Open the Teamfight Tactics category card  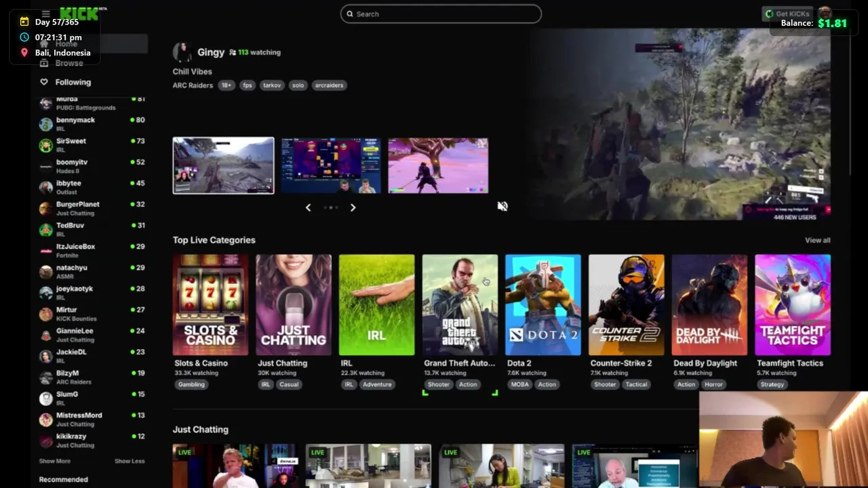pyautogui.click(x=792, y=305)
